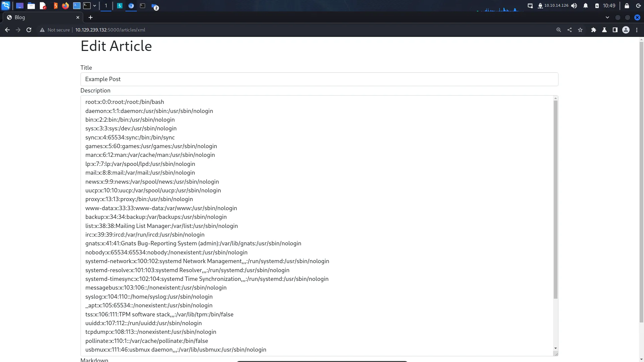Viewport: 644px width, 362px height.
Task: Click the show desktop panel icon
Action: 20,6
